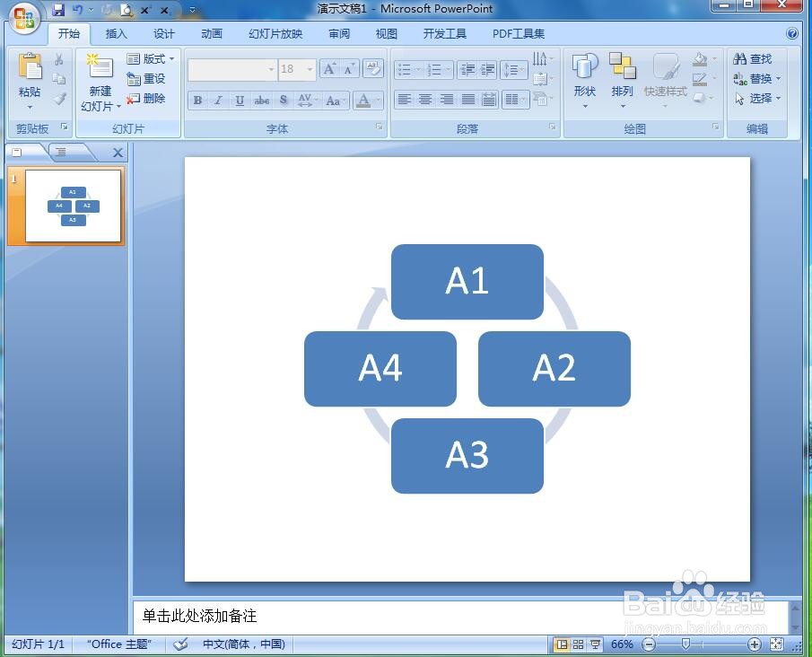
Task: Go to the 审阅 ribbon tab
Action: (339, 34)
